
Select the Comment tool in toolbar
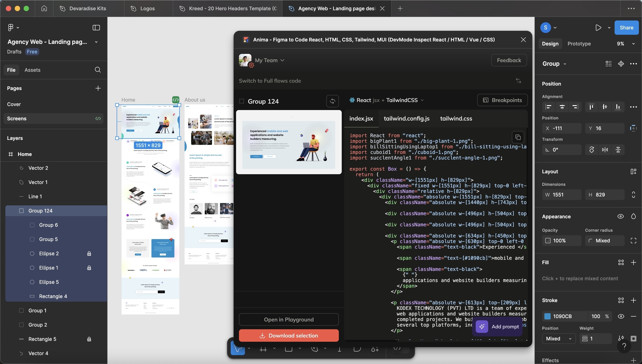click(x=357, y=349)
